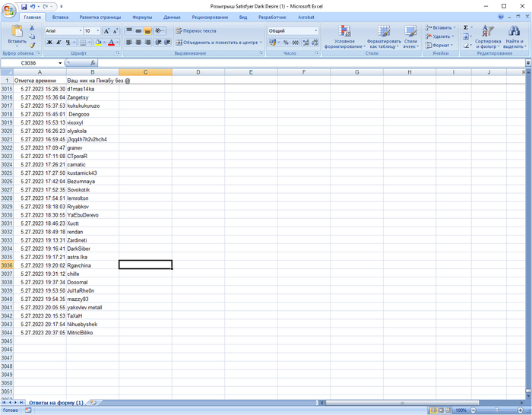Screen dimensions: 532x415
Task: Align text to bottom of cell
Action: (x=147, y=30)
